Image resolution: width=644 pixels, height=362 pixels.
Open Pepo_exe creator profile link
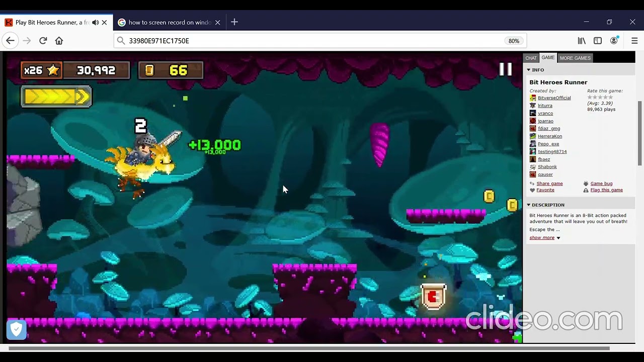548,144
